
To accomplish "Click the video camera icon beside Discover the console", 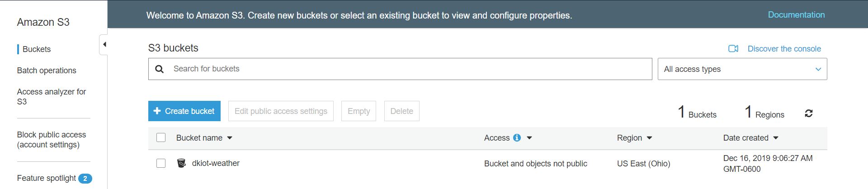I will tap(733, 49).
